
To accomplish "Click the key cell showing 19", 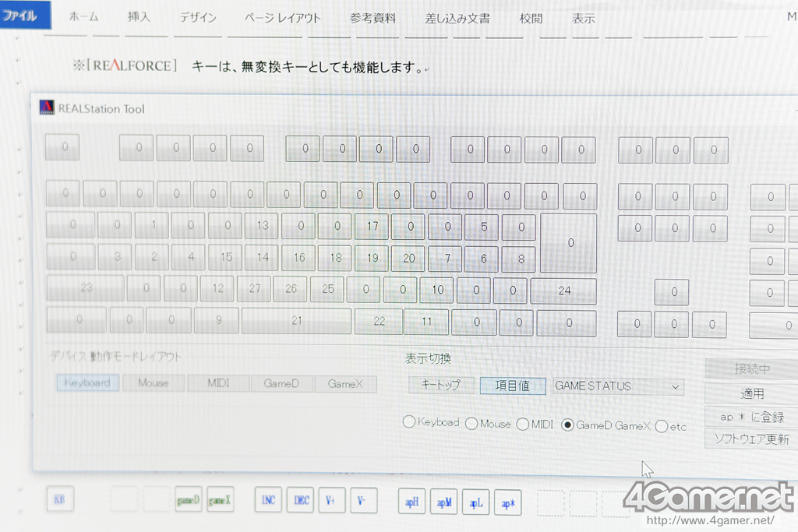I will click(x=372, y=259).
